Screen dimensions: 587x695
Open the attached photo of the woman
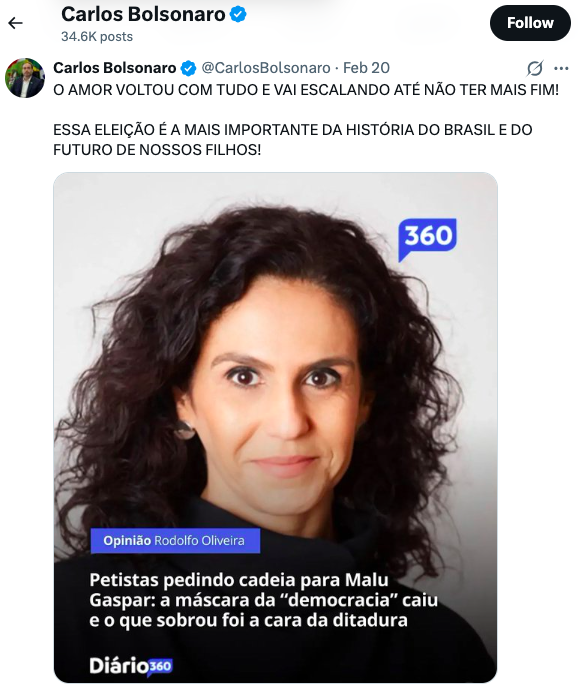coord(275,428)
